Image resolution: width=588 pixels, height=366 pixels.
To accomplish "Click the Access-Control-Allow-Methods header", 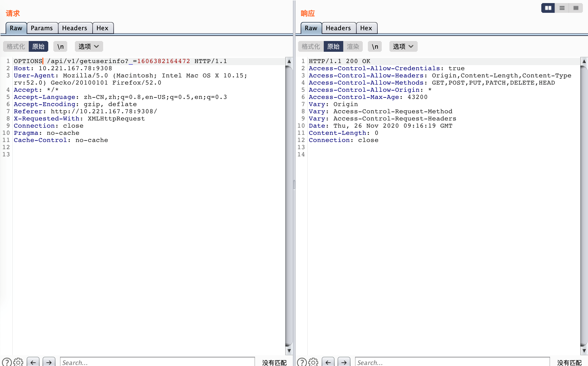I will [x=432, y=83].
